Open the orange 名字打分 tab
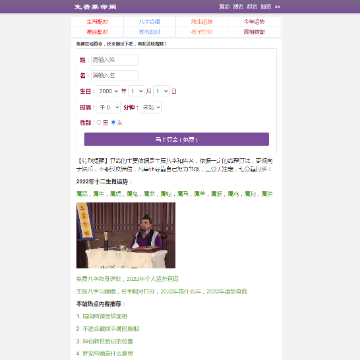Viewport: 360px width, 360px height. pos(202,32)
